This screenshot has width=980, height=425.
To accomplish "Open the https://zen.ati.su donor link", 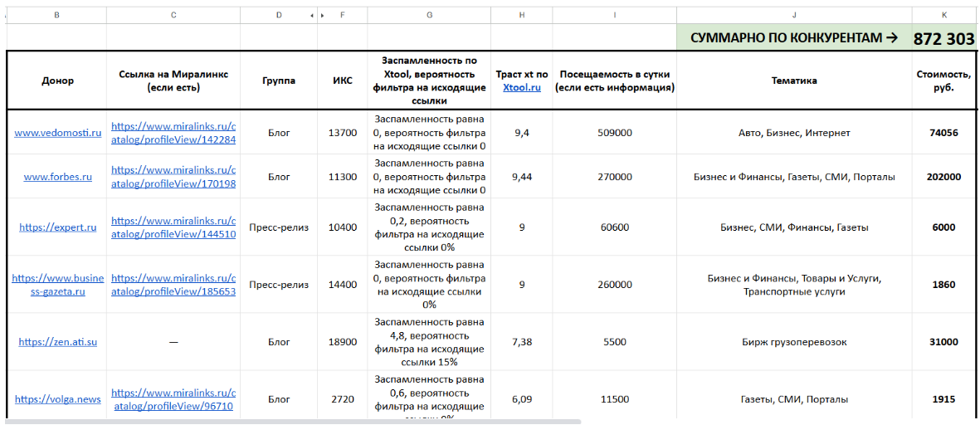I will pyautogui.click(x=57, y=342).
